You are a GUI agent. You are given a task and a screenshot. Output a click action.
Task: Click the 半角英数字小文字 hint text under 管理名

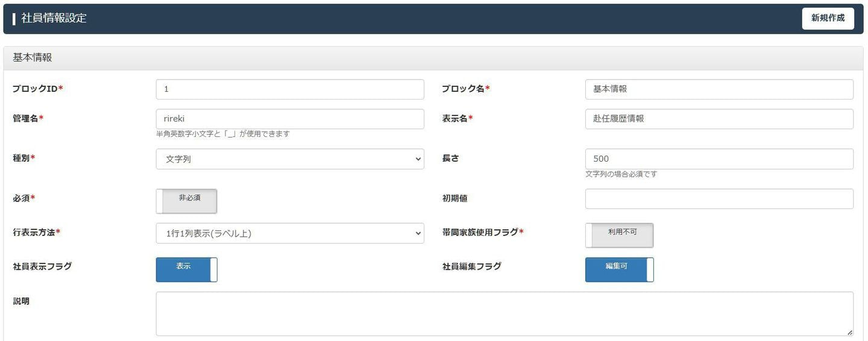222,134
